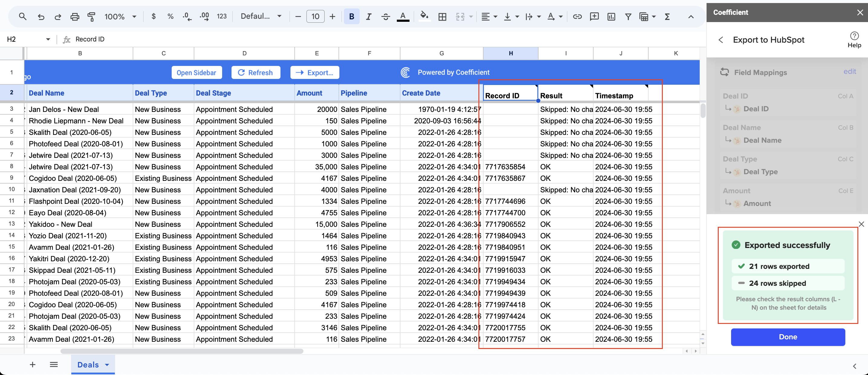Toggle italic formatting
The width and height of the screenshot is (868, 375).
pyautogui.click(x=369, y=16)
